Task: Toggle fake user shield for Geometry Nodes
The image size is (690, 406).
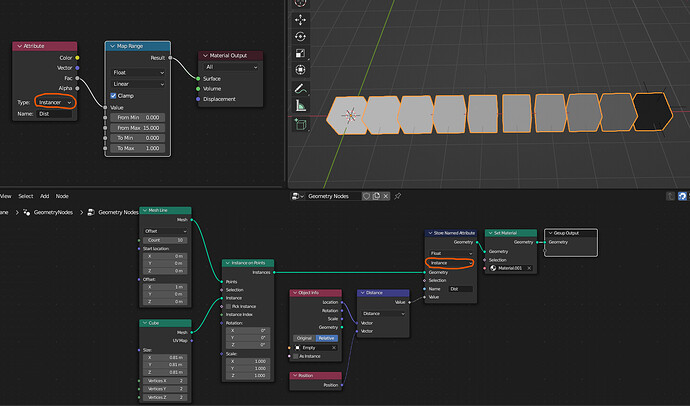Action: [366, 196]
